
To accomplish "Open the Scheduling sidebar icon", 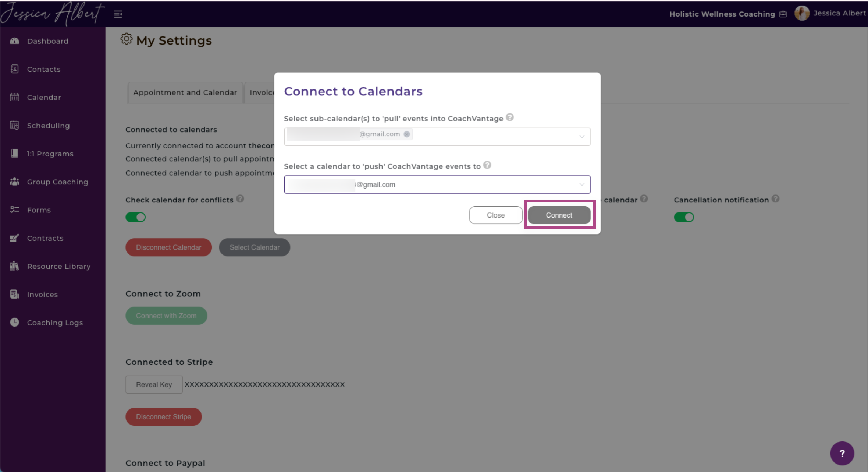I will point(14,125).
